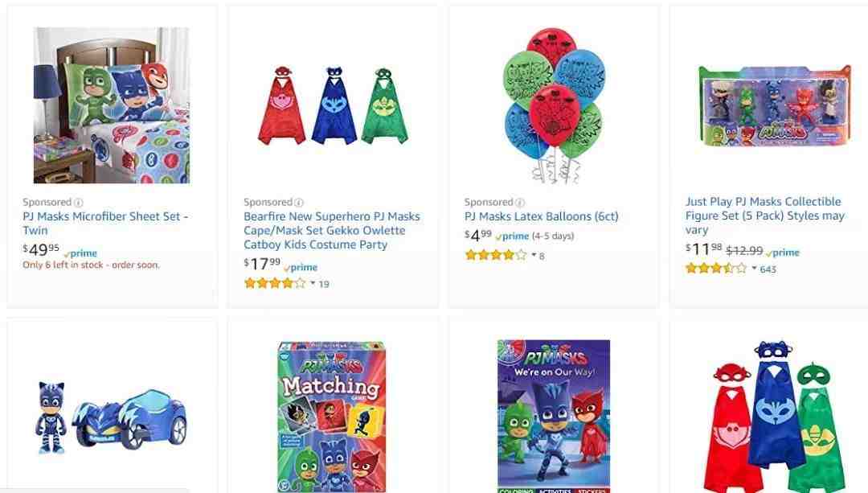Click the star rating of Bearfire Cape/Mask Set
Screen dimensions: 868x493
pos(275,284)
